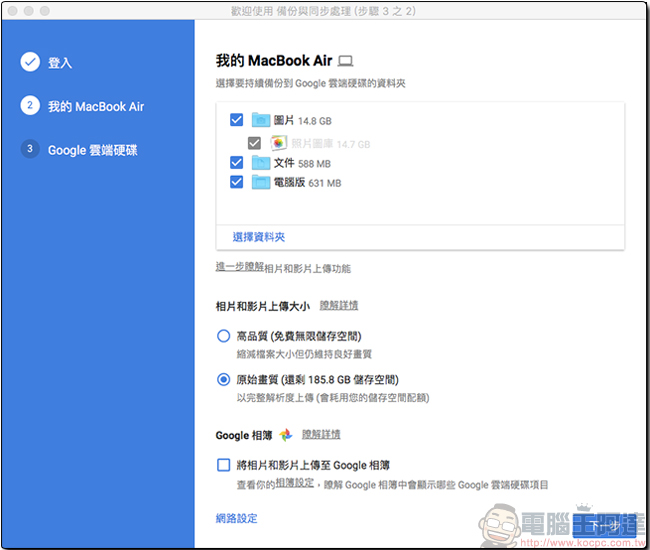Click the 14.8 GB size text

click(315, 121)
